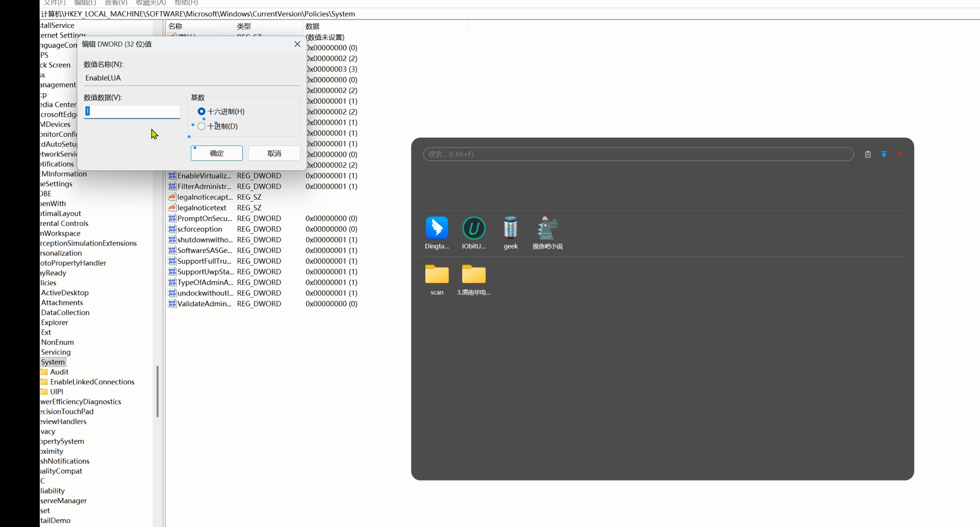Click the launcher 搜索 search box
This screenshot has height=527, width=980.
[x=638, y=154]
